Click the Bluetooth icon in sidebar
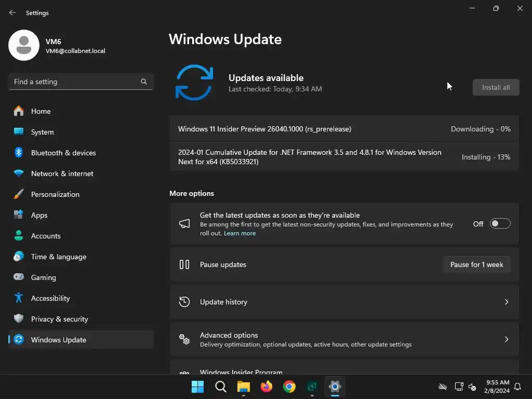This screenshot has height=399, width=532. pos(19,152)
